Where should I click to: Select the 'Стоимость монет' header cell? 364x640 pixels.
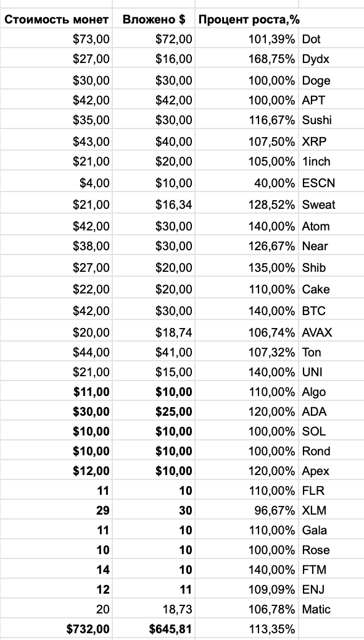(56, 19)
